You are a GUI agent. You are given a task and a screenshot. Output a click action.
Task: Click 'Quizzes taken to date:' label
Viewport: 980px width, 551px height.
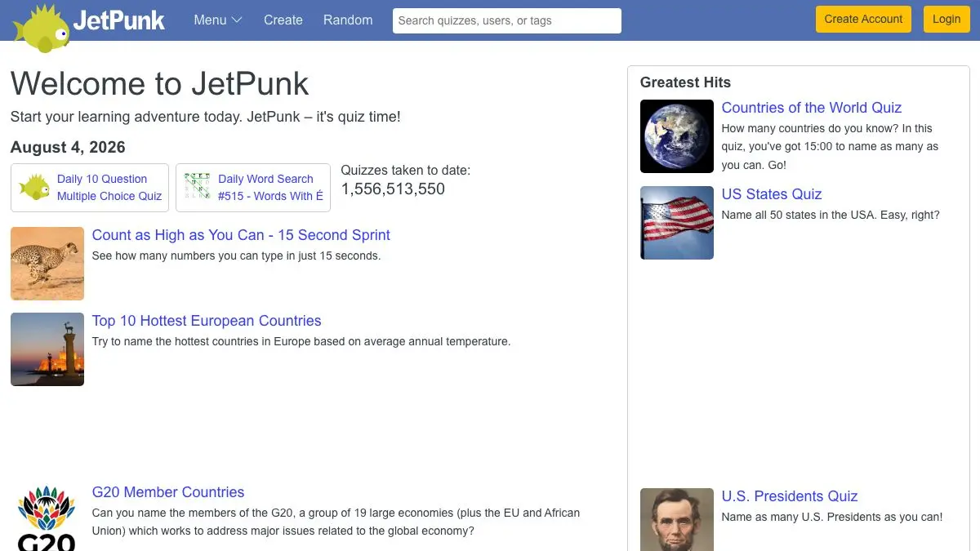406,171
